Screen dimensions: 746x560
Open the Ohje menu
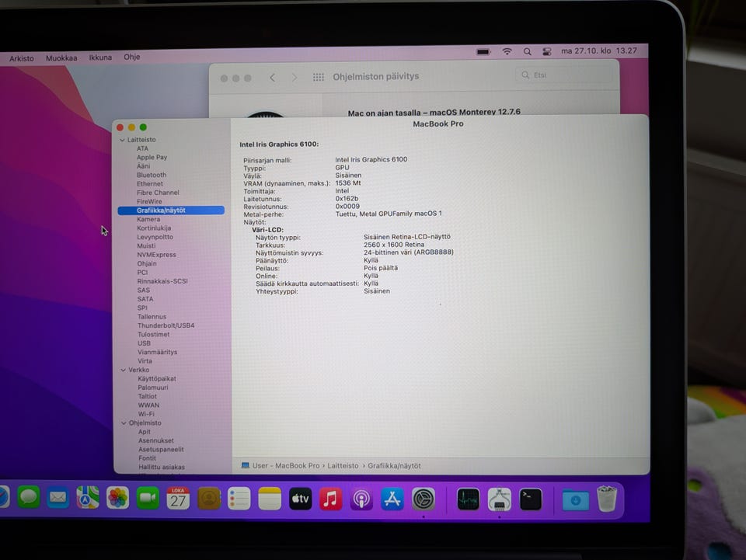[132, 57]
